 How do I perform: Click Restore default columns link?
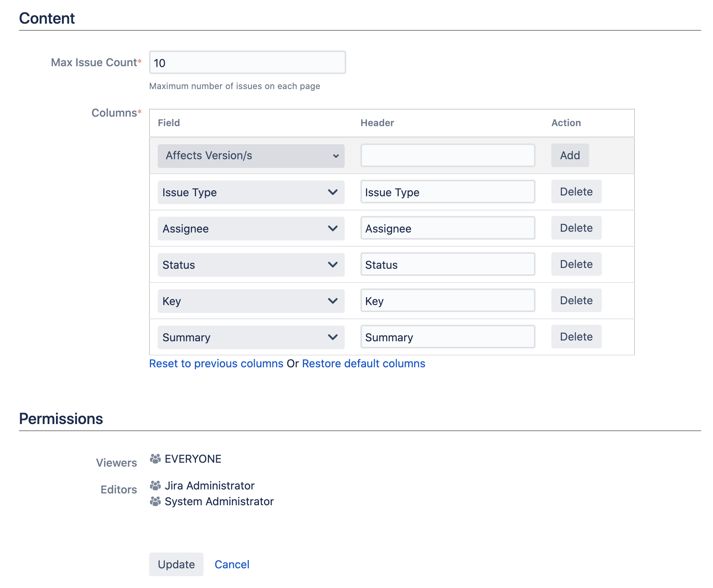click(x=363, y=363)
